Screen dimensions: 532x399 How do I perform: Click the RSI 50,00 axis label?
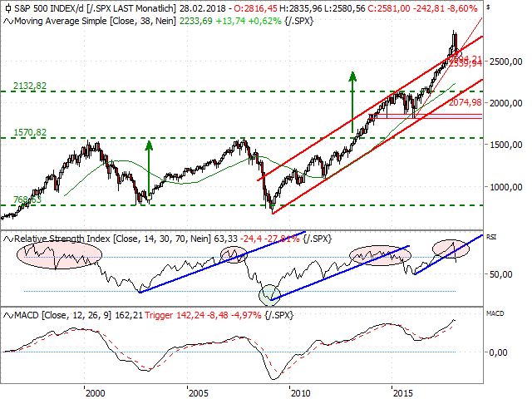(500, 274)
